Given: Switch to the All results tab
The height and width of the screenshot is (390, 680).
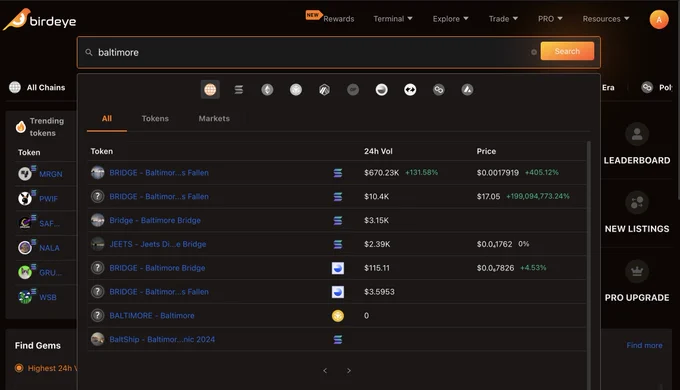Looking at the screenshot, I should point(107,118).
